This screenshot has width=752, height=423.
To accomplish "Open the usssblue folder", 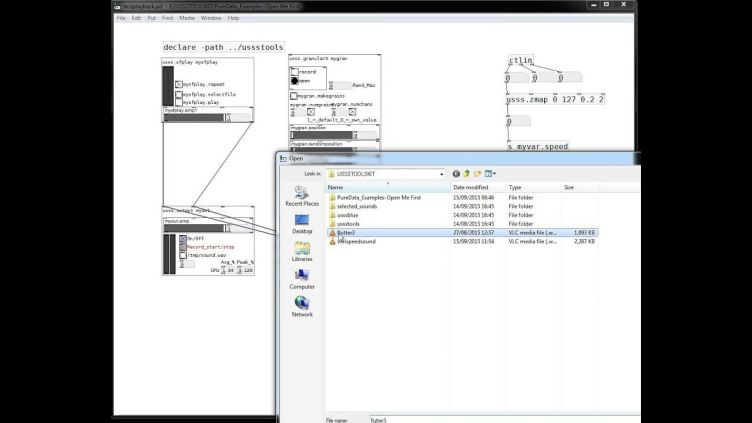I will (x=347, y=215).
